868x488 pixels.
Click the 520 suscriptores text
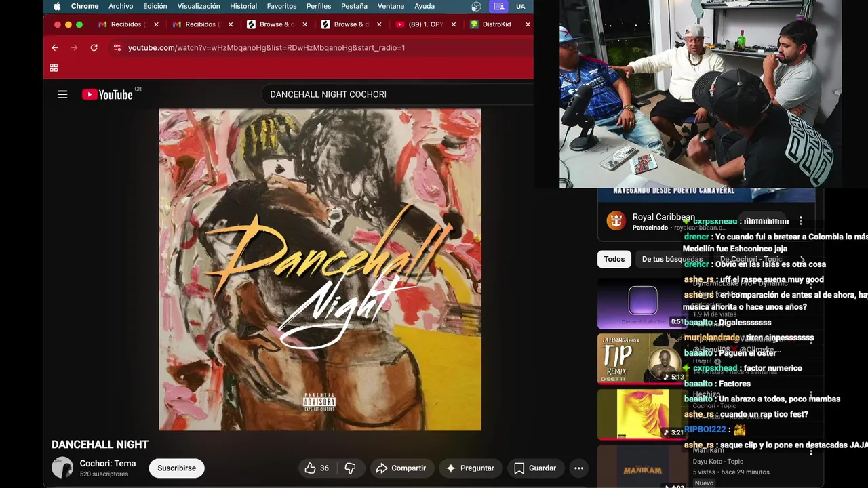point(104,474)
